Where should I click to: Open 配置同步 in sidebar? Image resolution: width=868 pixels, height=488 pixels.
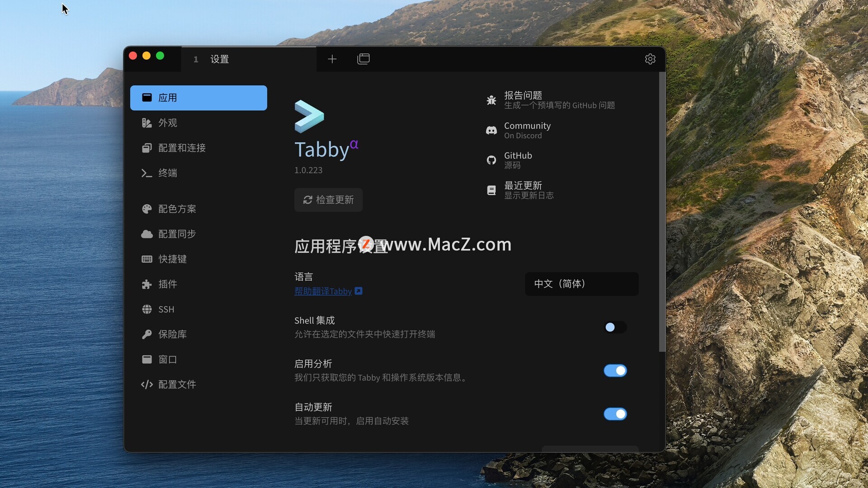pos(198,234)
